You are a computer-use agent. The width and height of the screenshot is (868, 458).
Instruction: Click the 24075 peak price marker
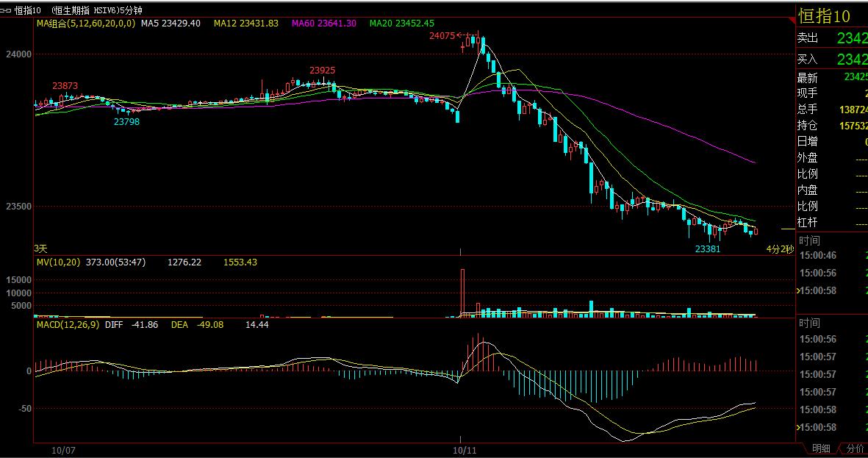(x=442, y=35)
